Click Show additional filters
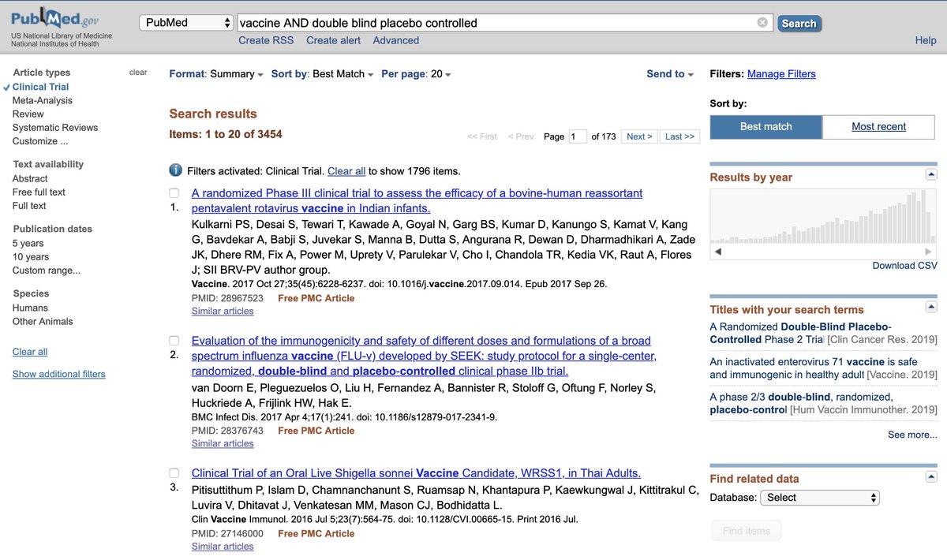 tap(58, 374)
